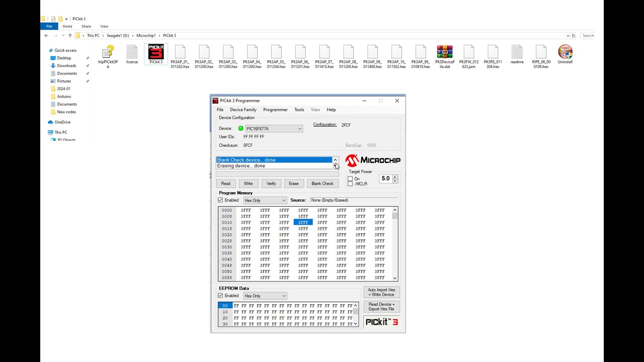The image size is (644, 362).
Task: Click Explorer's up-one-level arrow
Action: click(70, 36)
